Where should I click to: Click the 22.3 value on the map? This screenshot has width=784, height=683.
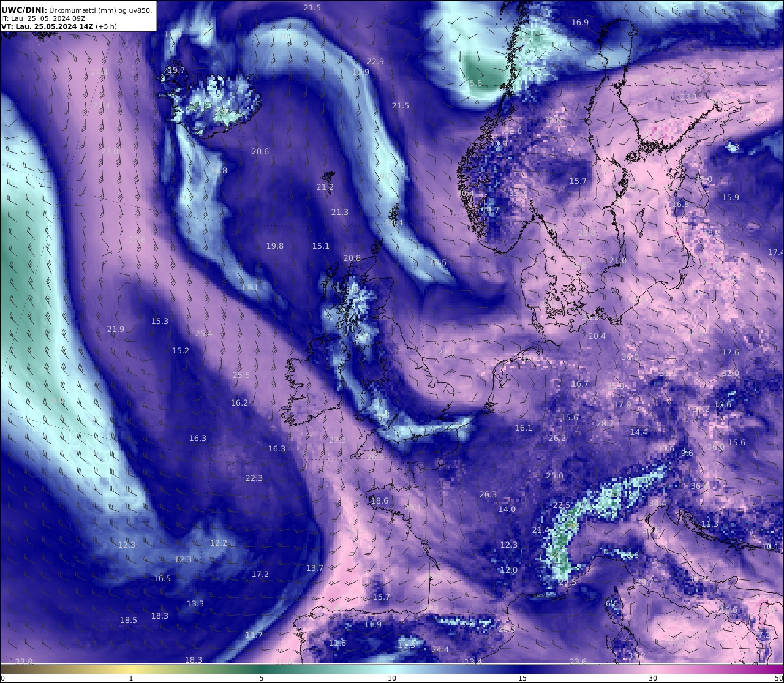pyautogui.click(x=254, y=478)
